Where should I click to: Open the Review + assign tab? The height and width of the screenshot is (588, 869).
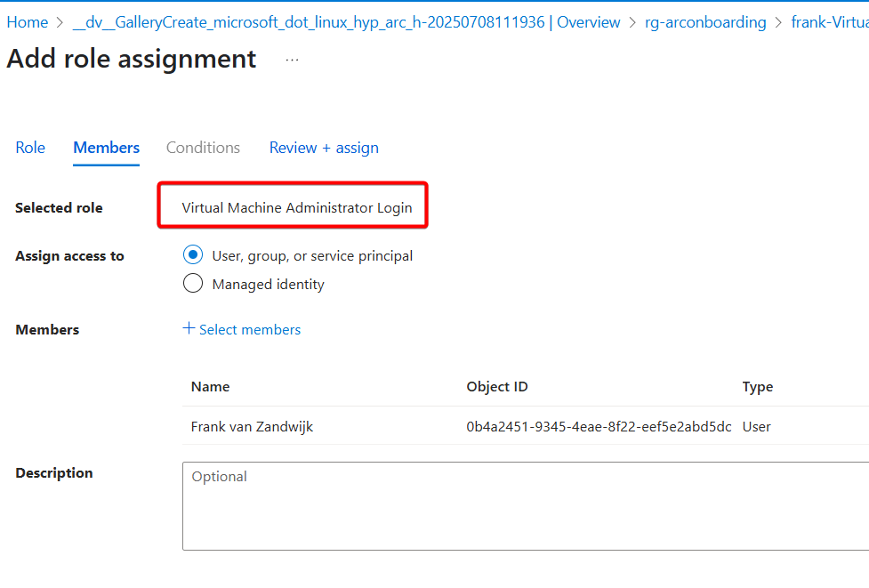coord(324,148)
